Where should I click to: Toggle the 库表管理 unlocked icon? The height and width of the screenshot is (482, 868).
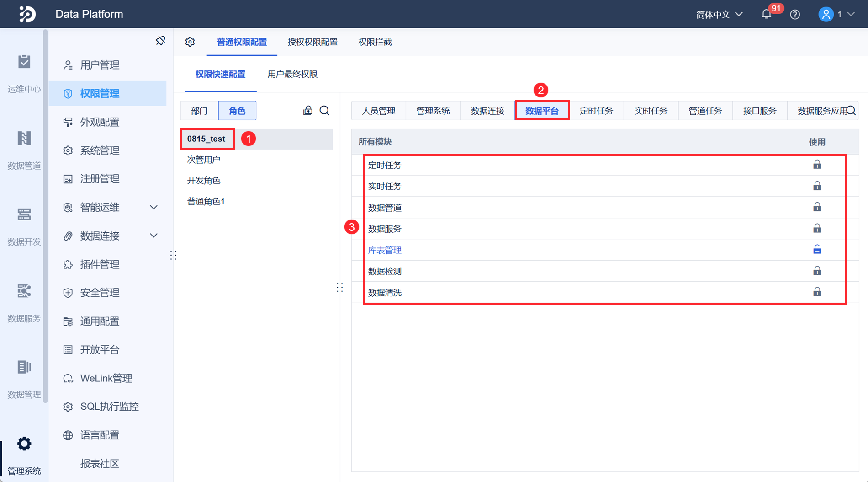tap(817, 249)
